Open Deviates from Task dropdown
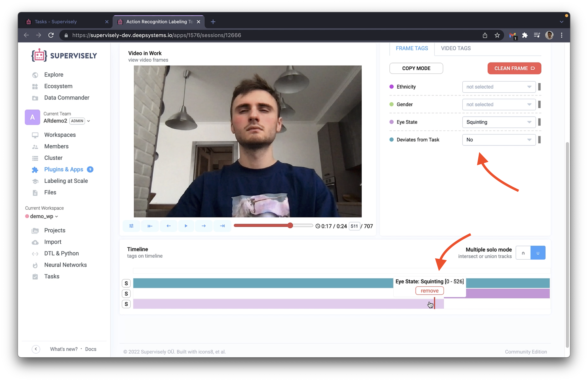588x381 pixels. (499, 140)
